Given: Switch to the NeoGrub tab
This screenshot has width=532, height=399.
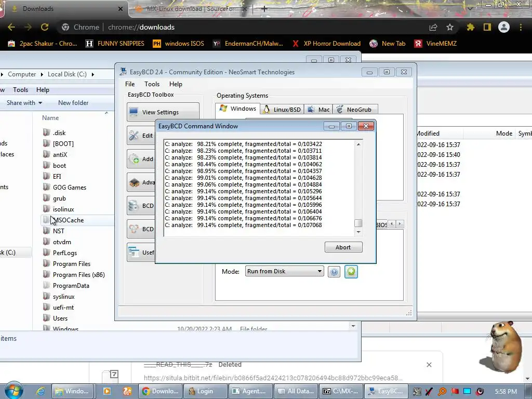Looking at the screenshot, I should click(355, 109).
